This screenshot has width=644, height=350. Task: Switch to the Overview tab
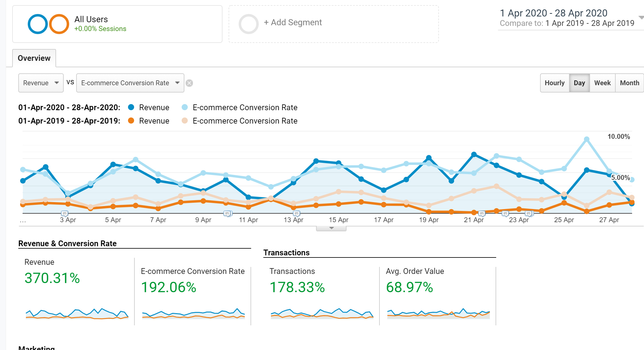[34, 58]
